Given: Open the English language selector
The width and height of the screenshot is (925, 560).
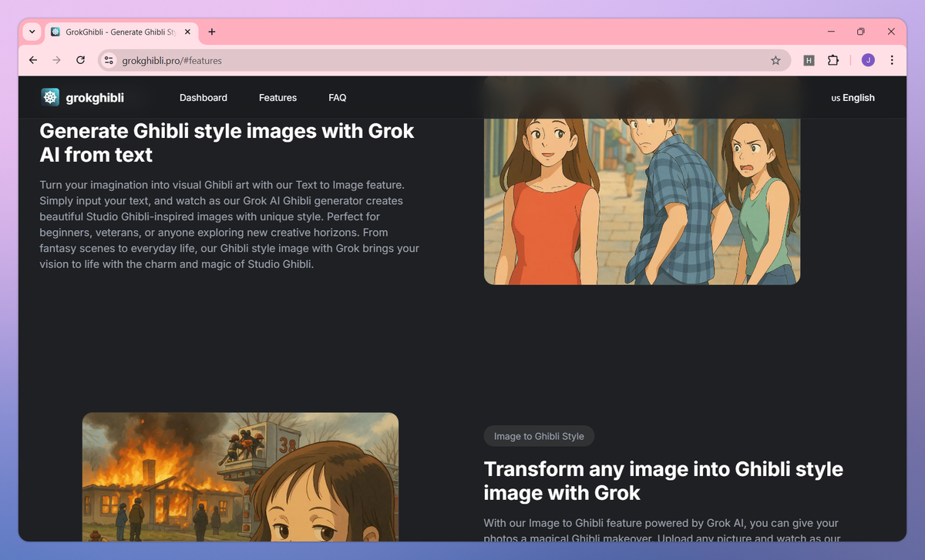Looking at the screenshot, I should [x=853, y=98].
